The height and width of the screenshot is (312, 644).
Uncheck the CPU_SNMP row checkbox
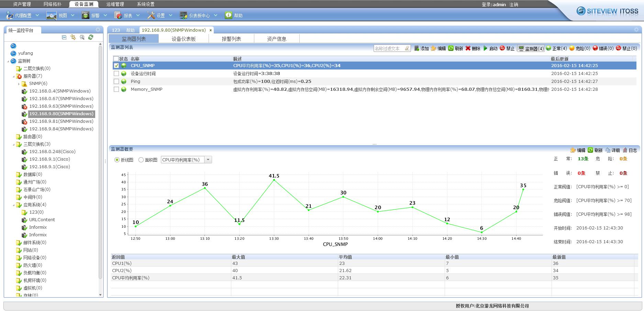pos(116,65)
